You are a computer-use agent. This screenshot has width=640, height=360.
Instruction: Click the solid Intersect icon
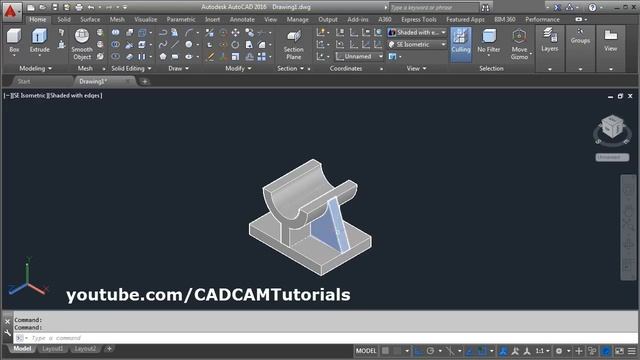click(x=116, y=56)
